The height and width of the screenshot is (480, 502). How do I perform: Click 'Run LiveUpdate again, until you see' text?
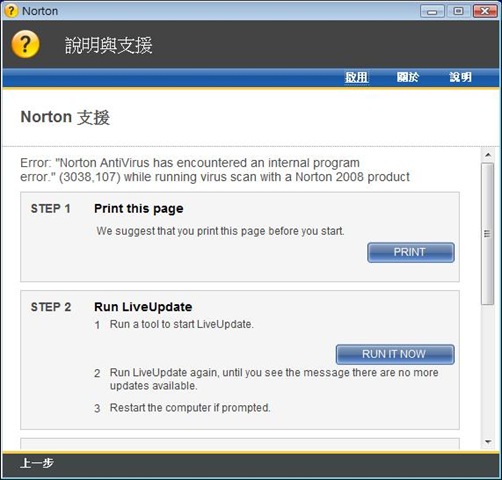coord(274,379)
